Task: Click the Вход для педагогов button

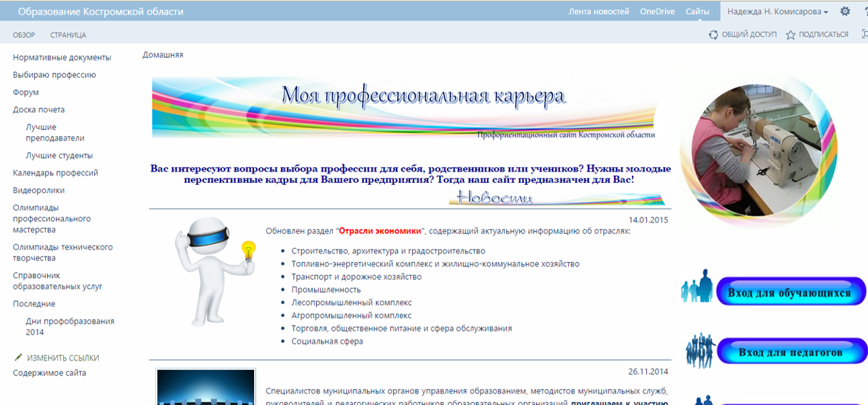Action: (792, 352)
